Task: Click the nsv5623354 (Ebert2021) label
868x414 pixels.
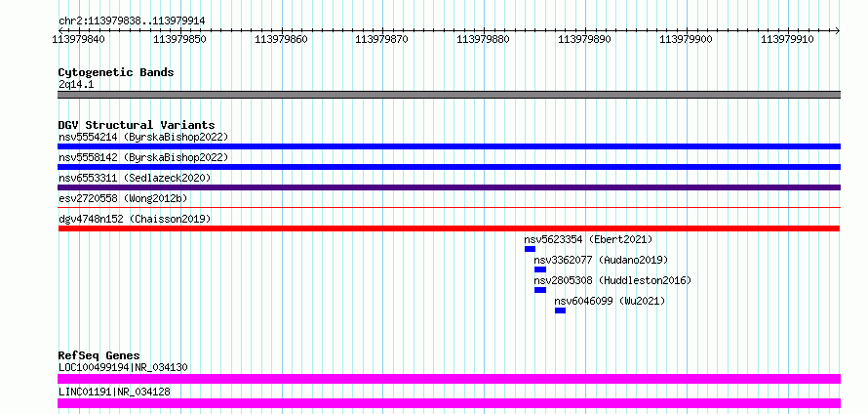Action: pos(588,239)
